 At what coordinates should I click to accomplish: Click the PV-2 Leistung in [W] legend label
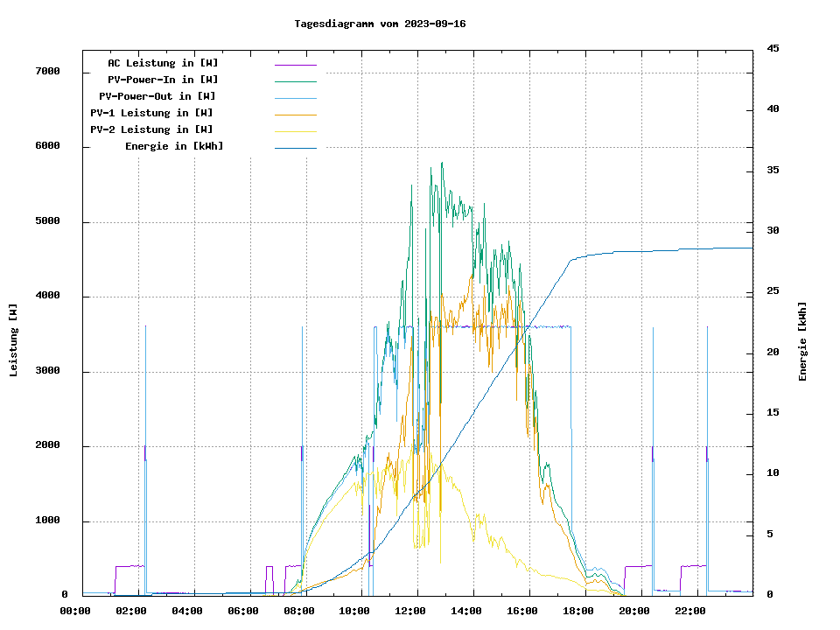click(x=151, y=129)
